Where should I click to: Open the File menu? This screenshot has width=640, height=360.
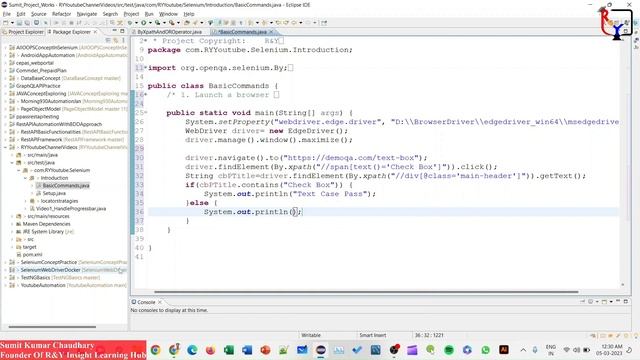[x=7, y=14]
